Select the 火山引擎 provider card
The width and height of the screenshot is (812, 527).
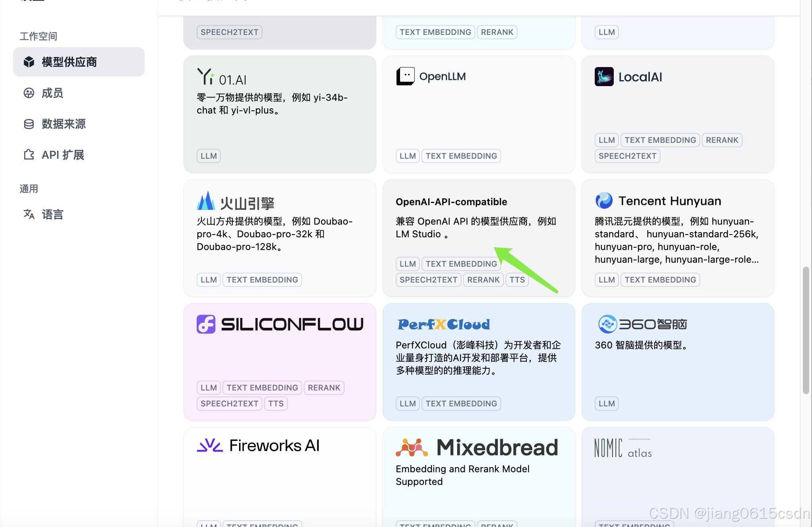pyautogui.click(x=280, y=238)
